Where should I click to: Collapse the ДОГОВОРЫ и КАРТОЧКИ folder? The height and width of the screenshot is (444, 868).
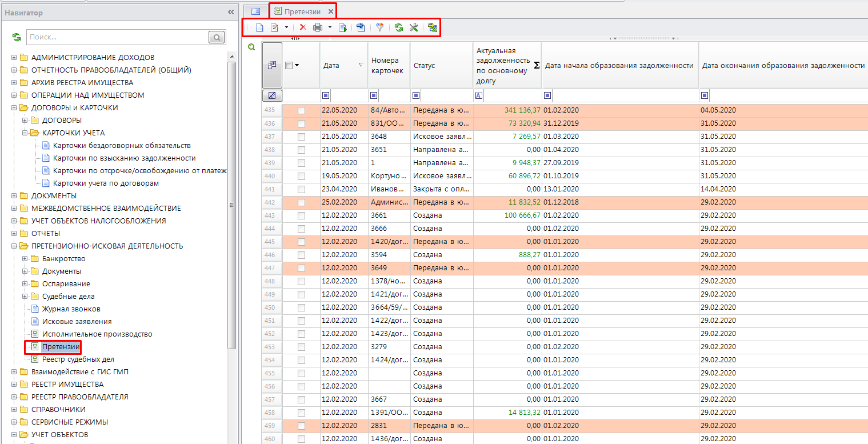tap(14, 108)
